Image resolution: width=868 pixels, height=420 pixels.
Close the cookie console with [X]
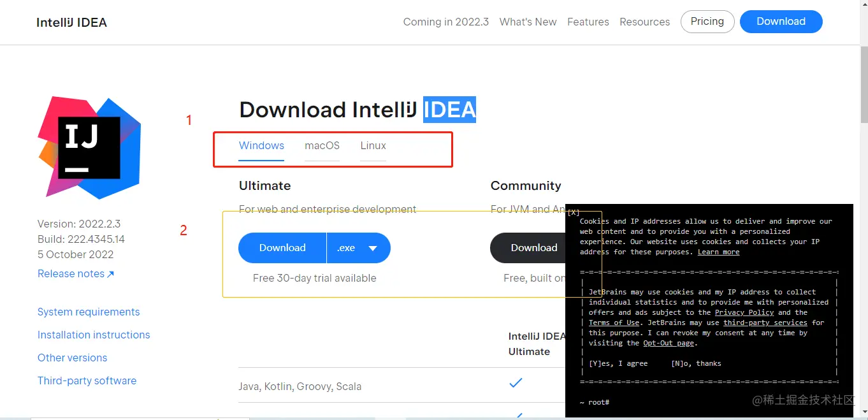574,212
